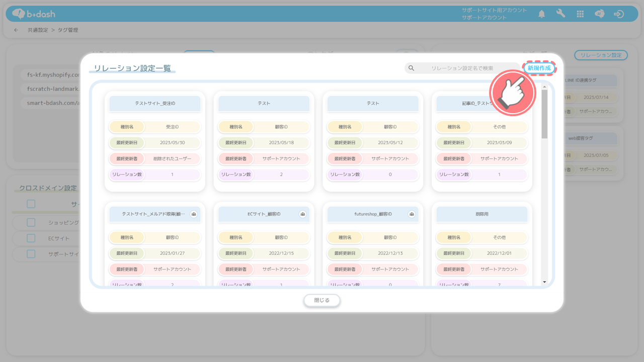Open the notification bell icon
Viewport: 644px width, 362px height.
click(542, 14)
